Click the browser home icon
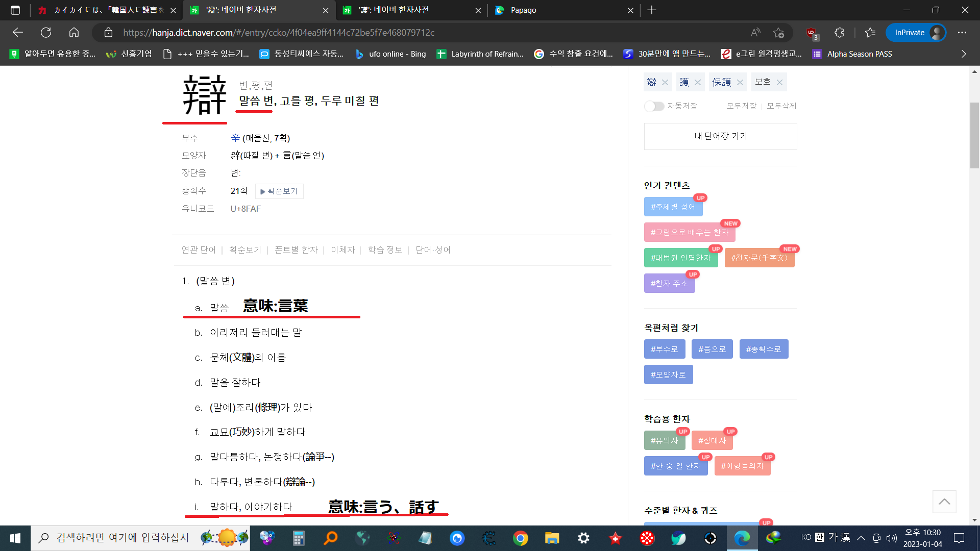Screen dimensions: 980x551 74,33
